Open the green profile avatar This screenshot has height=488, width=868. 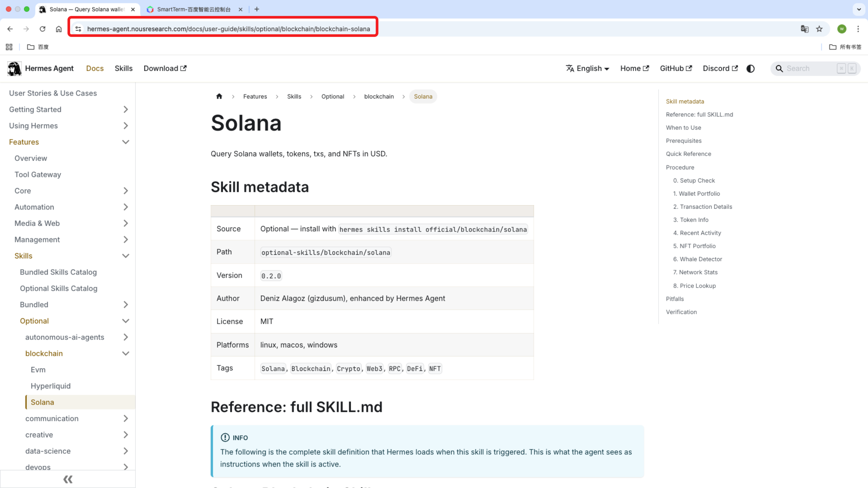pos(842,29)
